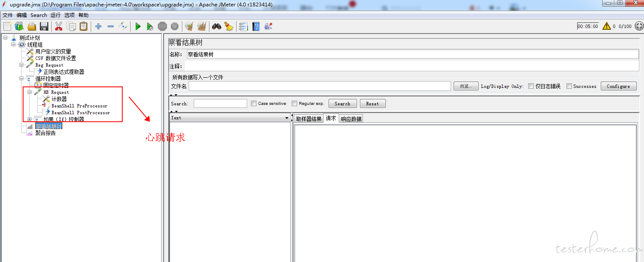This screenshot has width=644, height=262.
Task: Click the blue plus Add icon
Action: click(98, 26)
